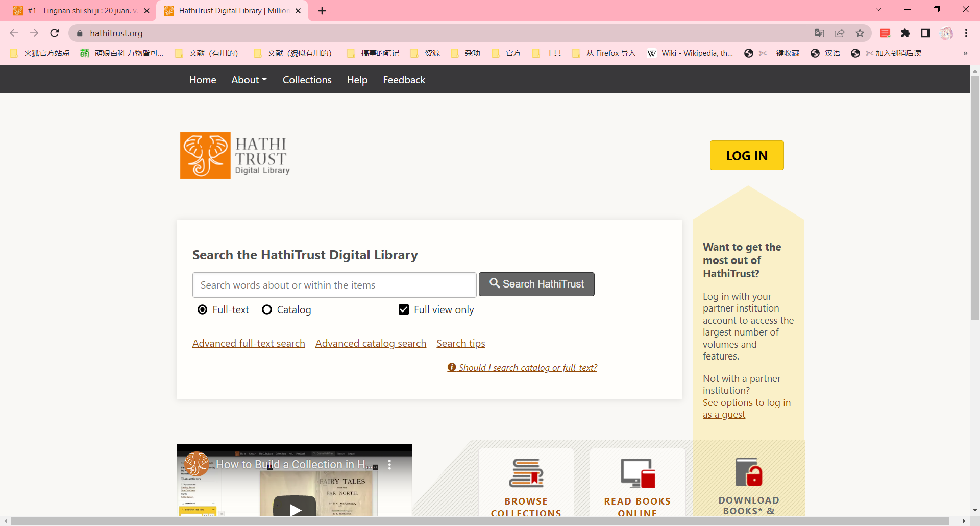Click the search words input field

pos(334,285)
